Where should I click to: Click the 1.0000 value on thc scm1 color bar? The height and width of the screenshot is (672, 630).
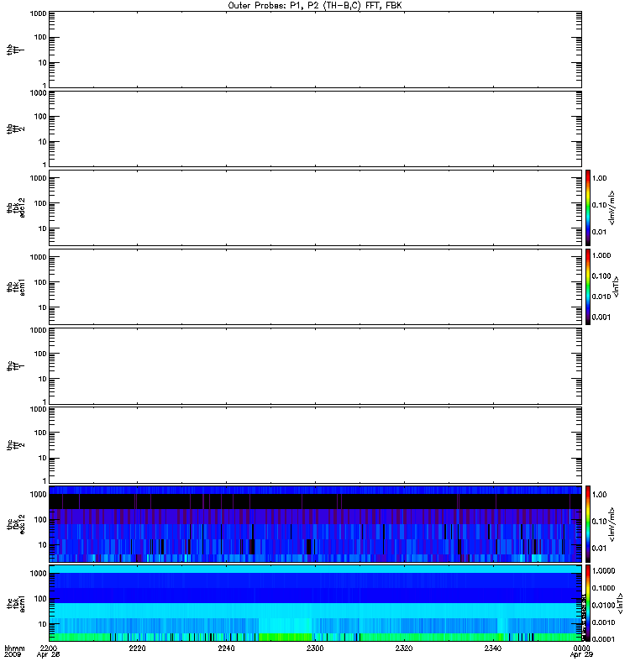click(x=603, y=571)
